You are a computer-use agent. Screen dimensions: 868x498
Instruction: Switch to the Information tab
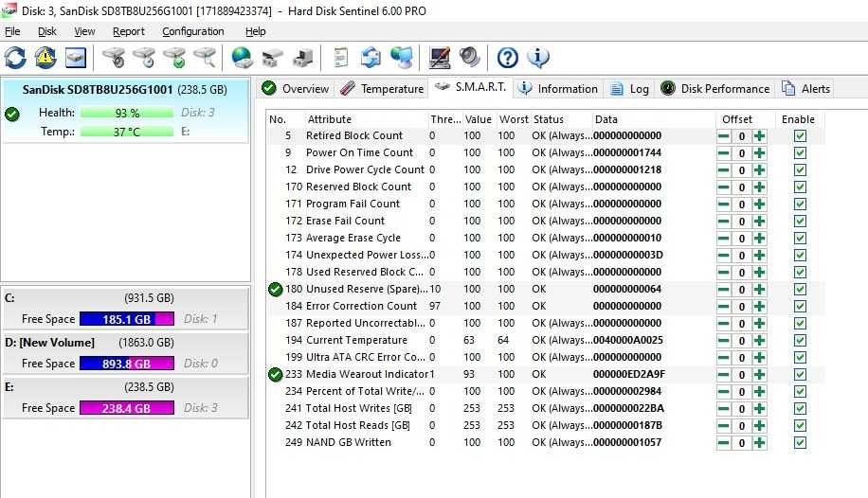(558, 89)
